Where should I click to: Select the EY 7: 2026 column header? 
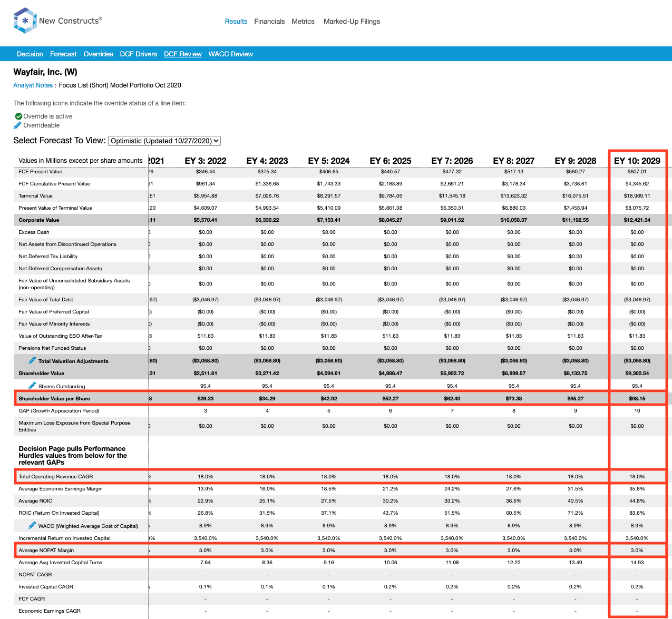click(x=452, y=161)
